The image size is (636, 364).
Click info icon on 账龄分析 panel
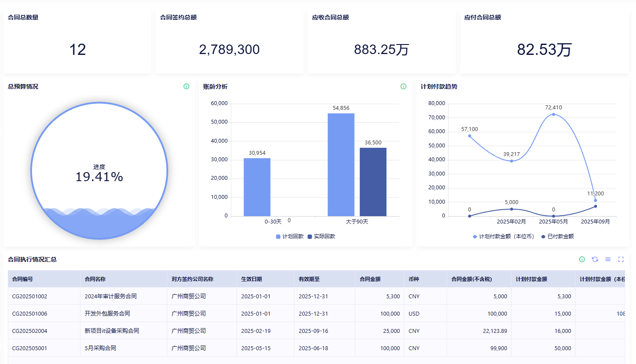403,86
